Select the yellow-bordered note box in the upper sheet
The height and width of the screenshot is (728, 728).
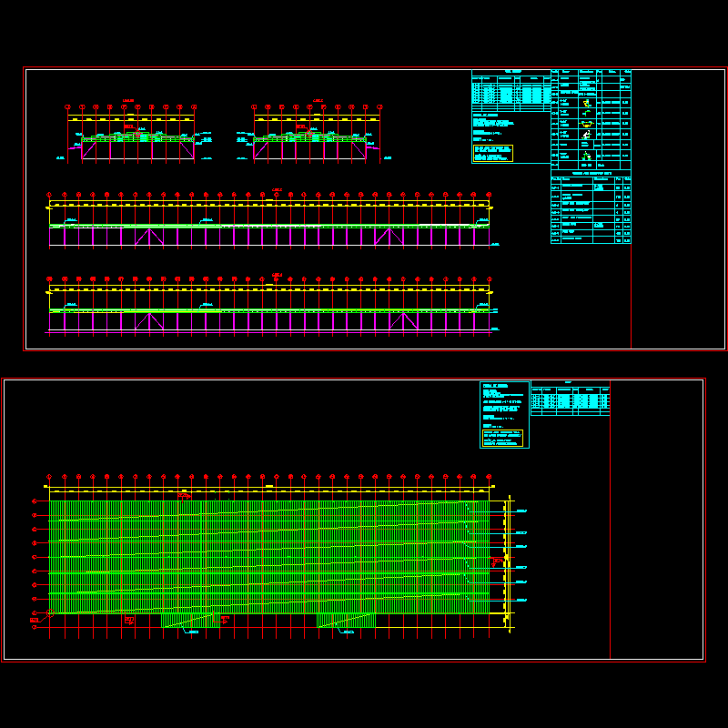(x=492, y=153)
